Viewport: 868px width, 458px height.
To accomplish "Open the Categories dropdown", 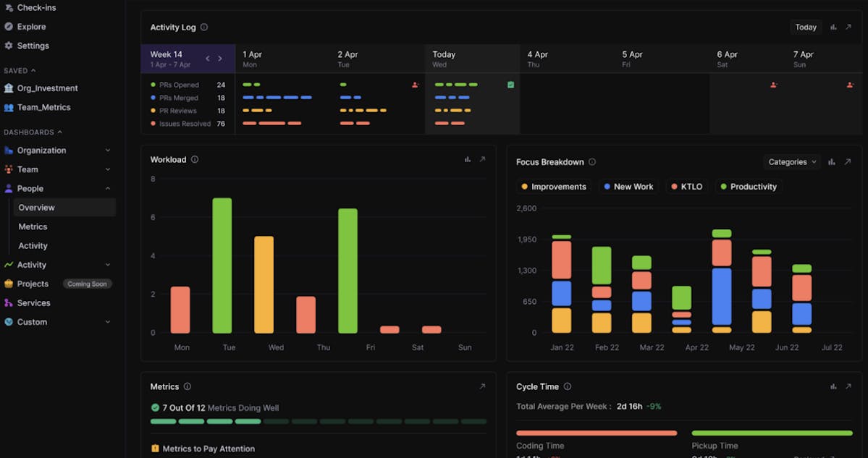I will [x=791, y=161].
